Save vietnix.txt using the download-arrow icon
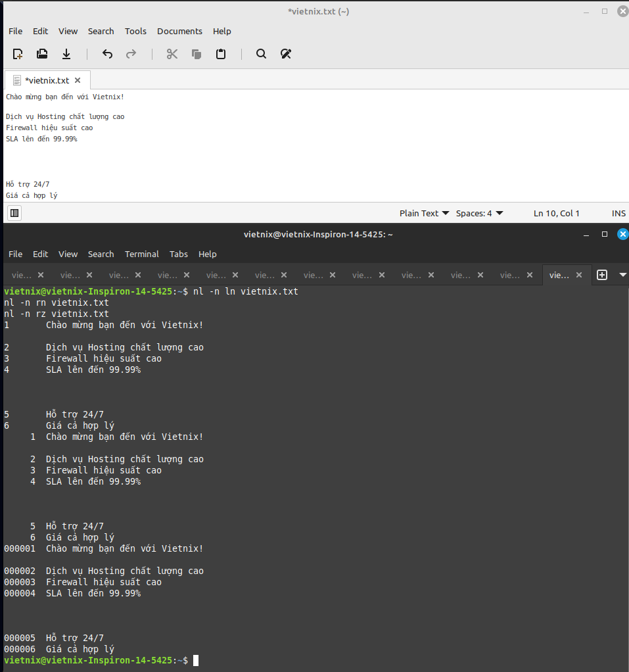629x672 pixels. 66,54
